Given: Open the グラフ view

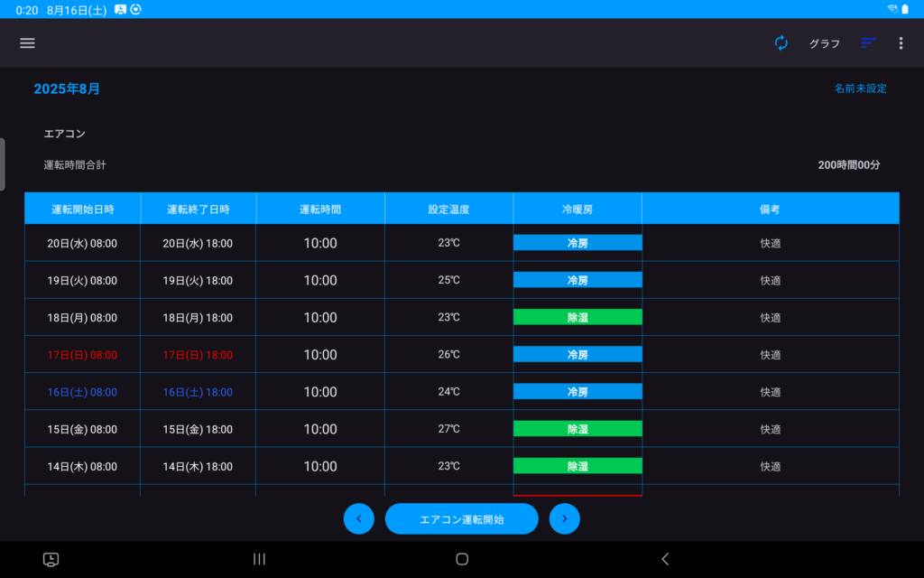Looking at the screenshot, I should click(x=824, y=43).
